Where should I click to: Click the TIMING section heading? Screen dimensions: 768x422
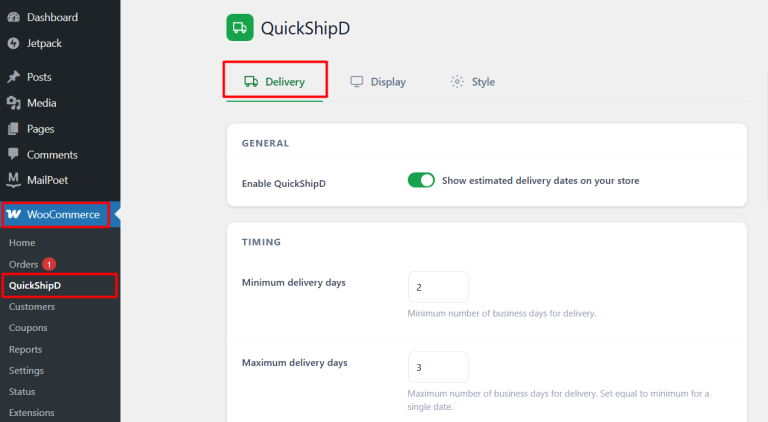click(262, 242)
